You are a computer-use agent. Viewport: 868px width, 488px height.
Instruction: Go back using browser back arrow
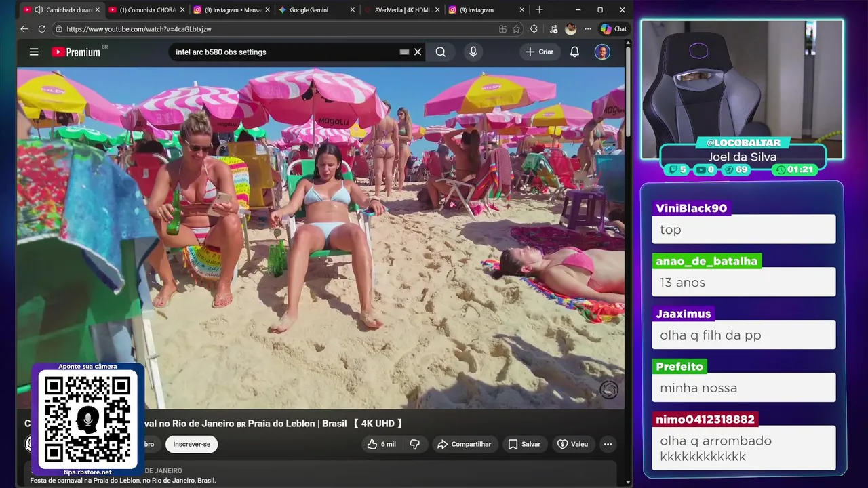coord(24,29)
